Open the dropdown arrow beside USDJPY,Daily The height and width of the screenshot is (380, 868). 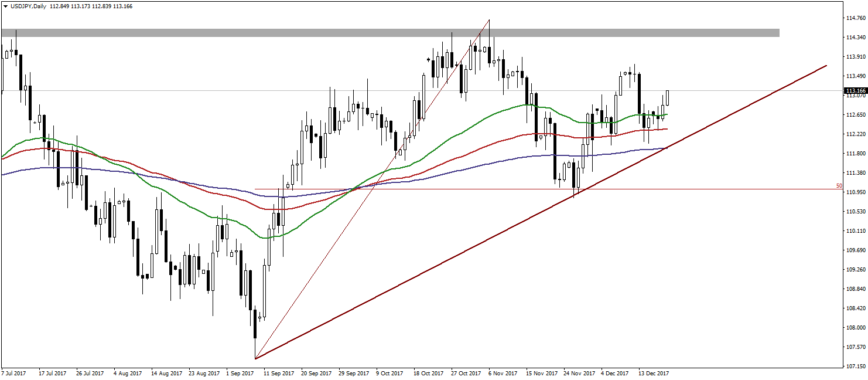(x=5, y=6)
